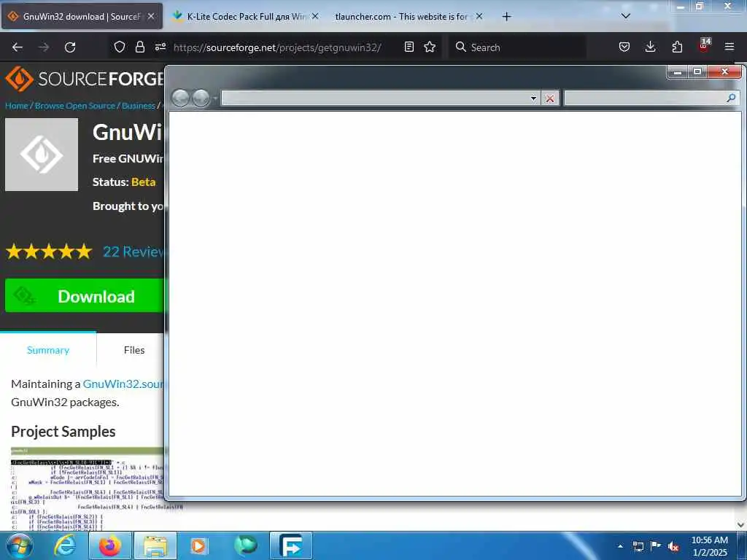Open the Windows Start menu
747x560 pixels.
click(19, 546)
